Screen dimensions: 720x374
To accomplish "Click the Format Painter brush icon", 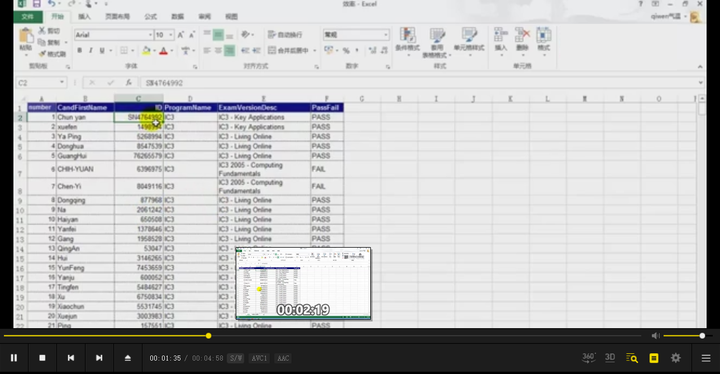I will (x=42, y=54).
